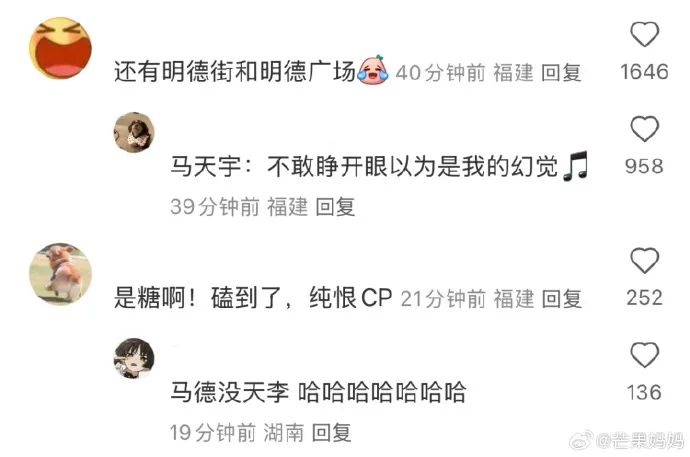Like the 明德街和明德广场 comment
This screenshot has height=457, width=690.
pos(644,34)
